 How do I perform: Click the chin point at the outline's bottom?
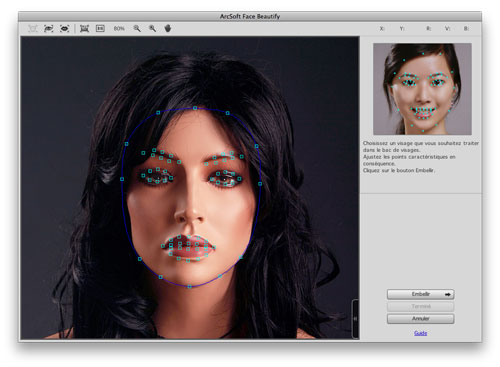pyautogui.click(x=189, y=286)
